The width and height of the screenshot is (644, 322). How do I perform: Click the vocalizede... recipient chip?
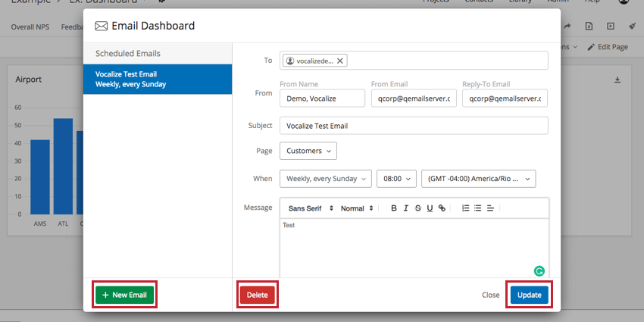click(315, 61)
